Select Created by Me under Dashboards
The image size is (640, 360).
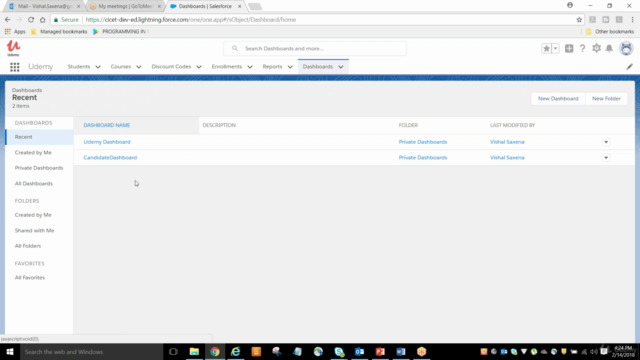coord(33,153)
